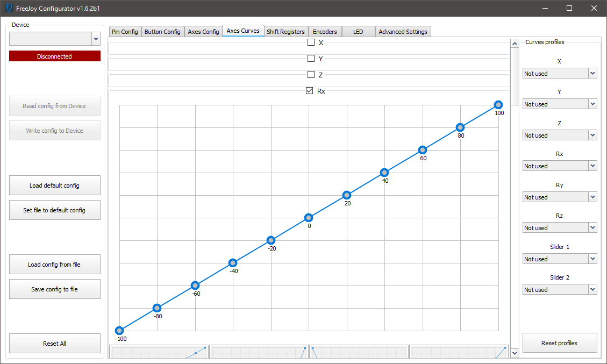Open the LED tab
The height and width of the screenshot is (364, 607).
tap(358, 32)
